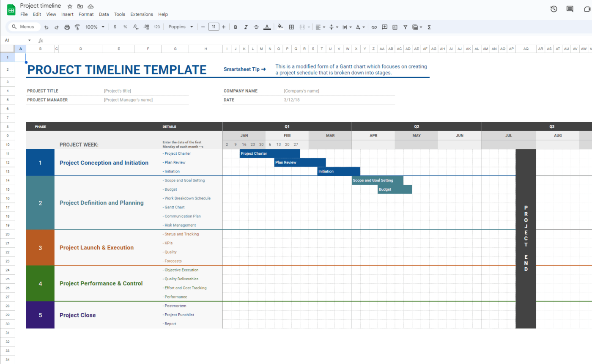The width and height of the screenshot is (592, 364).
Task: Open the Google Sheets home icon
Action: click(x=11, y=10)
